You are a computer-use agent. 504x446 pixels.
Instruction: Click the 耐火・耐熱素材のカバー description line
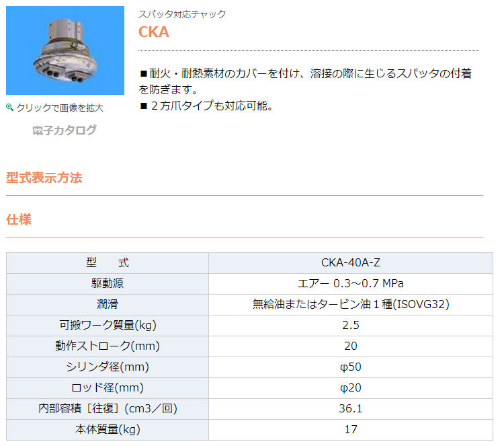[x=305, y=81]
